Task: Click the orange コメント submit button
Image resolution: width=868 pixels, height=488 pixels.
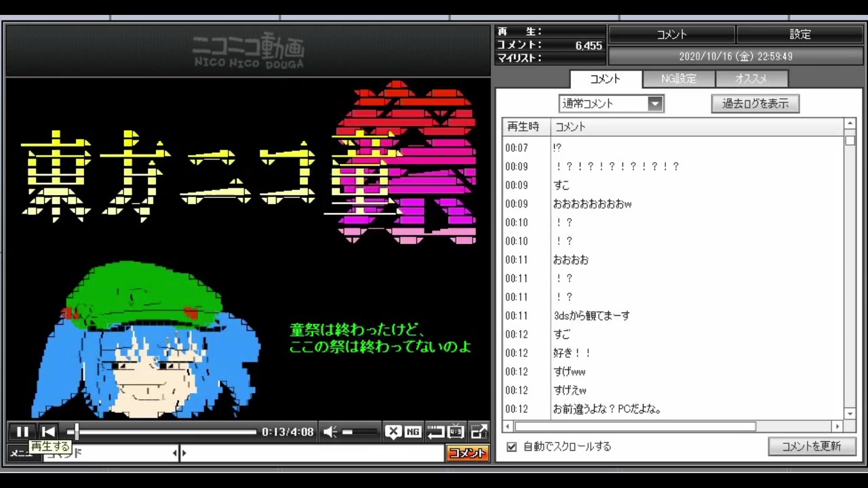Action: [467, 453]
